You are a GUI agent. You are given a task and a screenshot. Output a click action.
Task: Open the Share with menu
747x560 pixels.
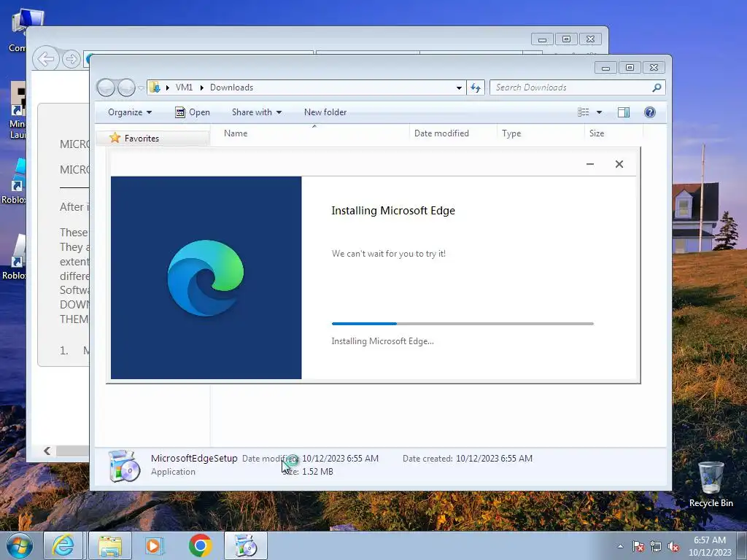click(x=257, y=112)
